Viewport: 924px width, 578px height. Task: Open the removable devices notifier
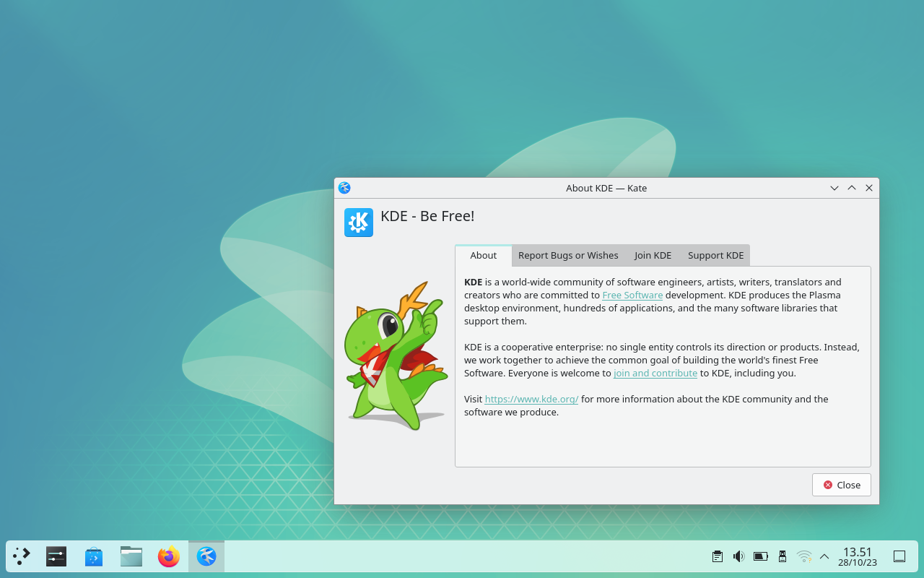pyautogui.click(x=782, y=556)
